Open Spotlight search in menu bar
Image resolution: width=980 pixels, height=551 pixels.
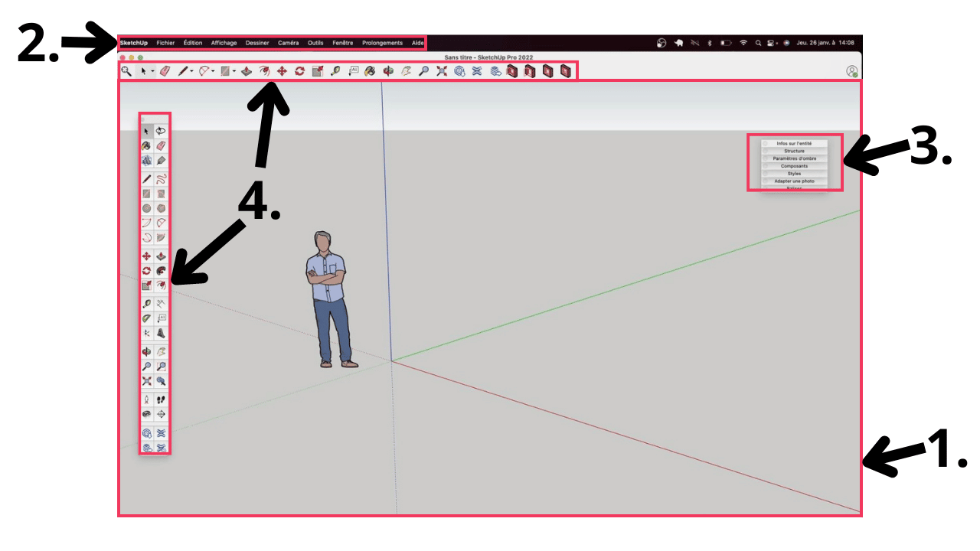758,43
